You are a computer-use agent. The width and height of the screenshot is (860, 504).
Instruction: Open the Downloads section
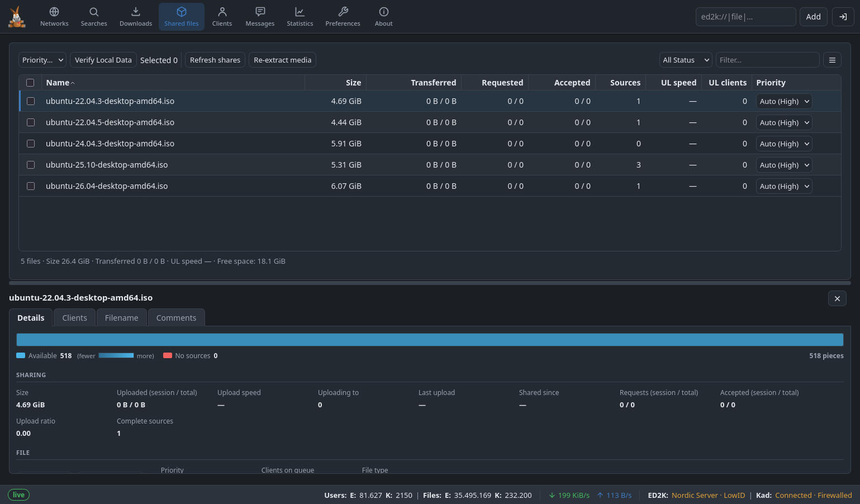tap(136, 17)
